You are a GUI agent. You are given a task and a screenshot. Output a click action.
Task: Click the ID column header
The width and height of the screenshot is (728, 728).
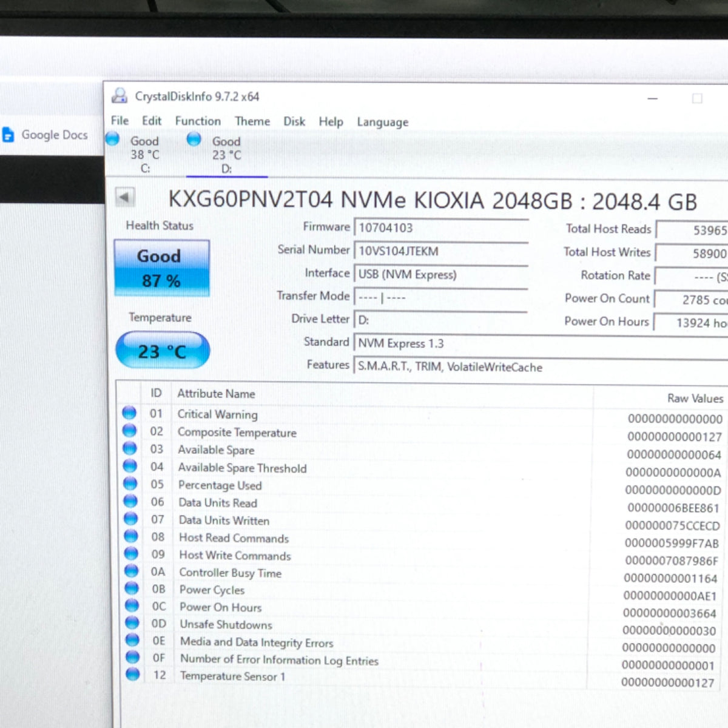pyautogui.click(x=156, y=393)
